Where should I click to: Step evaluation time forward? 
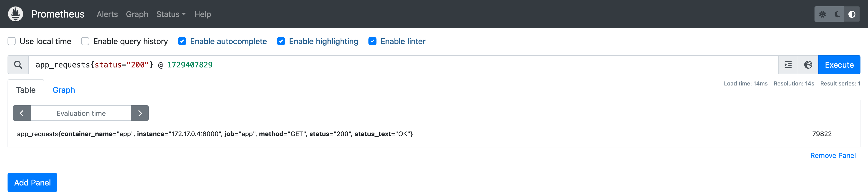pyautogui.click(x=140, y=113)
